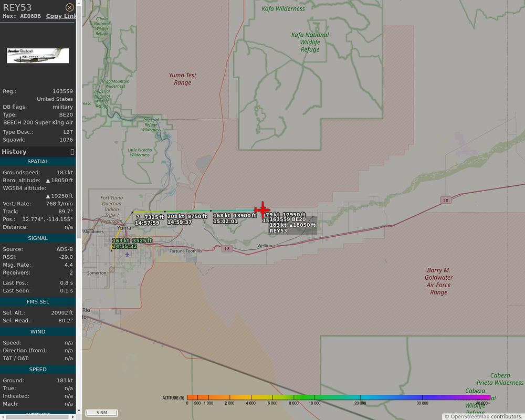
Task: Close the REY53 aircraft info panel
Action: click(x=69, y=7)
